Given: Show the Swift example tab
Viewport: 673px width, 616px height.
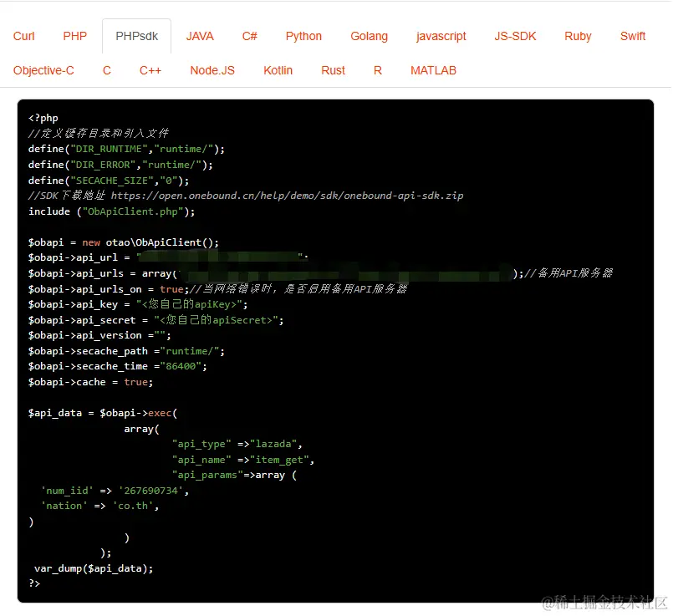Looking at the screenshot, I should (x=633, y=36).
